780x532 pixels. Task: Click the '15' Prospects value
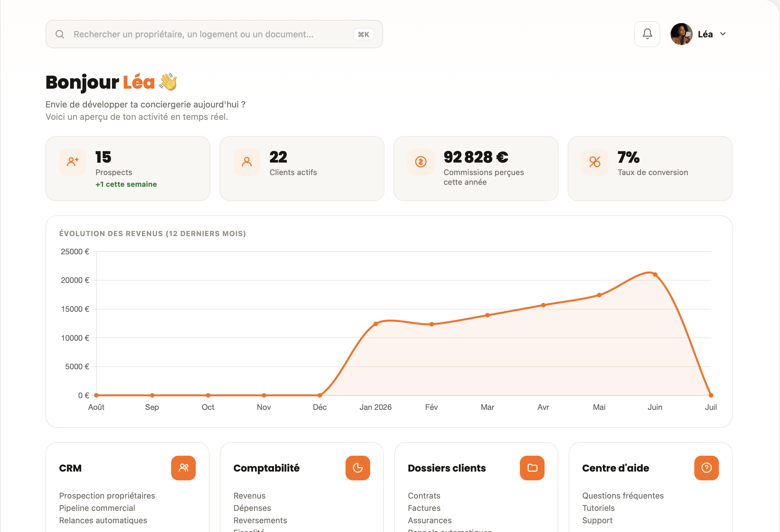tap(103, 157)
